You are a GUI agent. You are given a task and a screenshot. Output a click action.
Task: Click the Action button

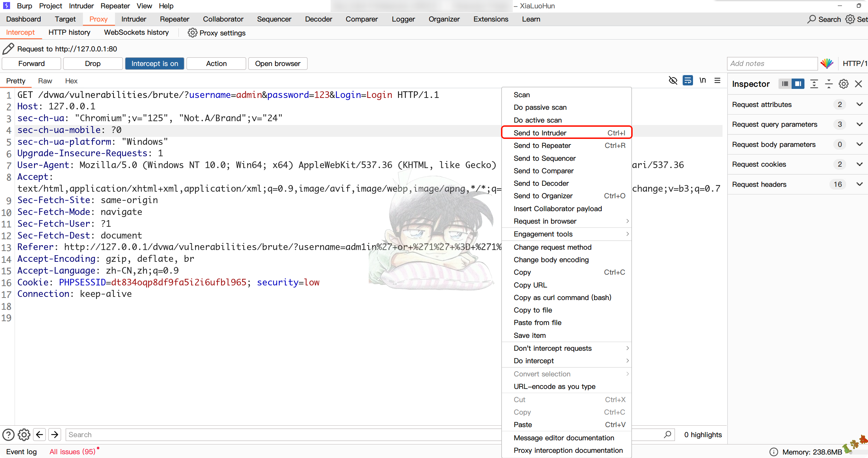[216, 64]
